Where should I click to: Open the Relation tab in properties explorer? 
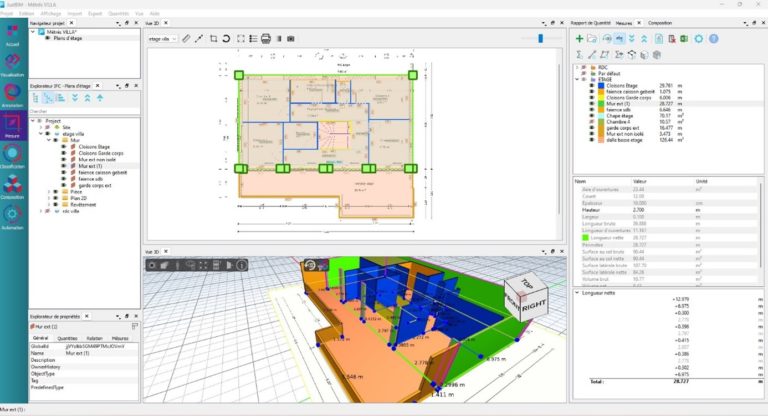(x=95, y=338)
